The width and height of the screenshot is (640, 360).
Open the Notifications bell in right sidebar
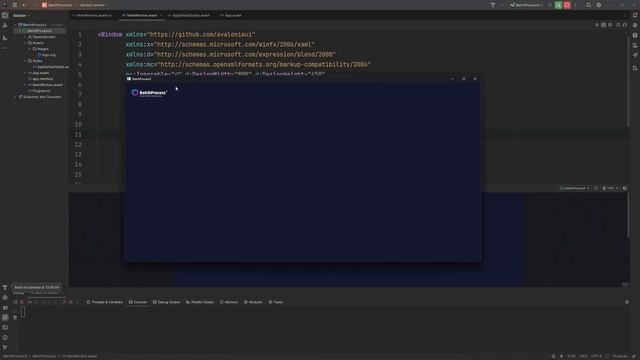coord(635,15)
